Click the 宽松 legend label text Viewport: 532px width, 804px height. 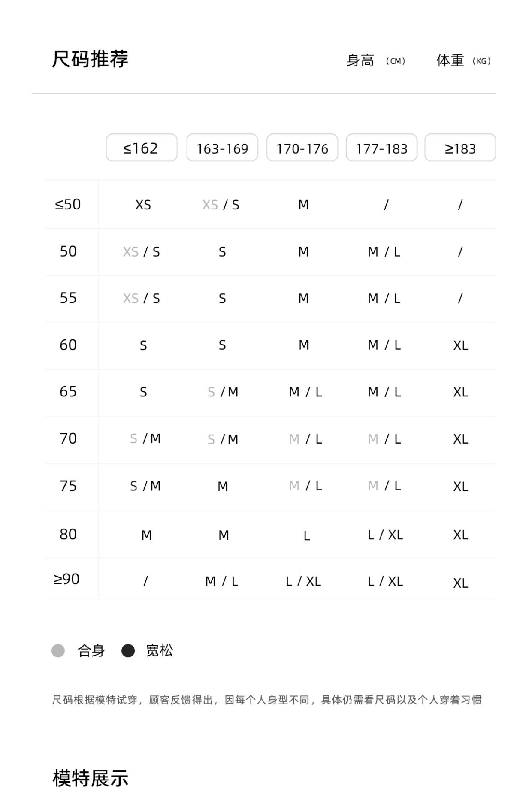coord(159,650)
